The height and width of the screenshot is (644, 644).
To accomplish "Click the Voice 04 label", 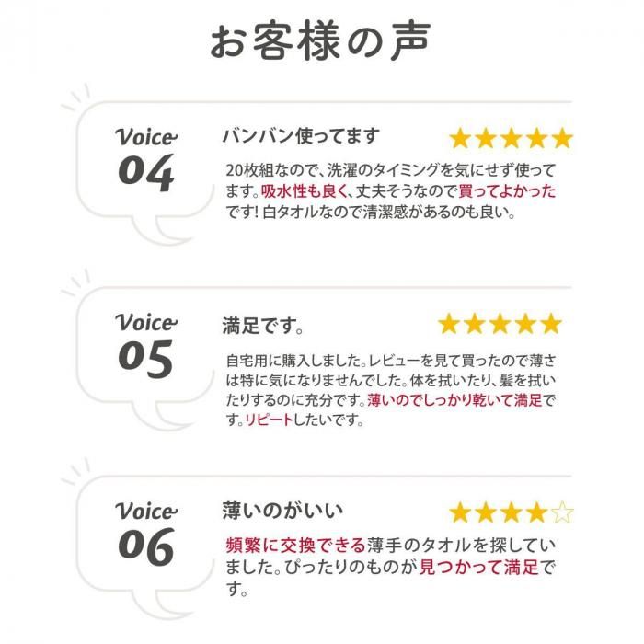I will click(x=145, y=159).
